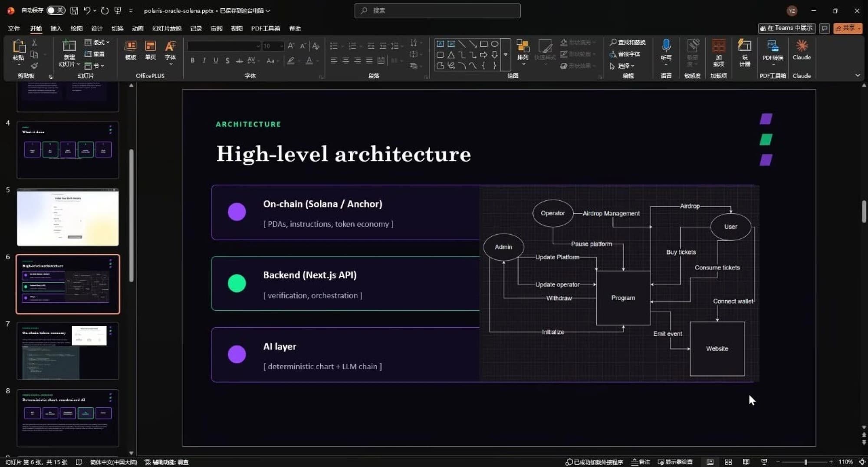The height and width of the screenshot is (467, 868).
Task: Open OfficePLUS templates (模板) icon
Action: tap(130, 46)
